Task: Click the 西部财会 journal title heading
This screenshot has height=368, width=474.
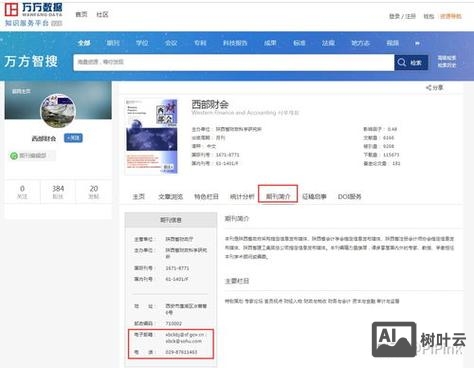Action: click(x=210, y=105)
